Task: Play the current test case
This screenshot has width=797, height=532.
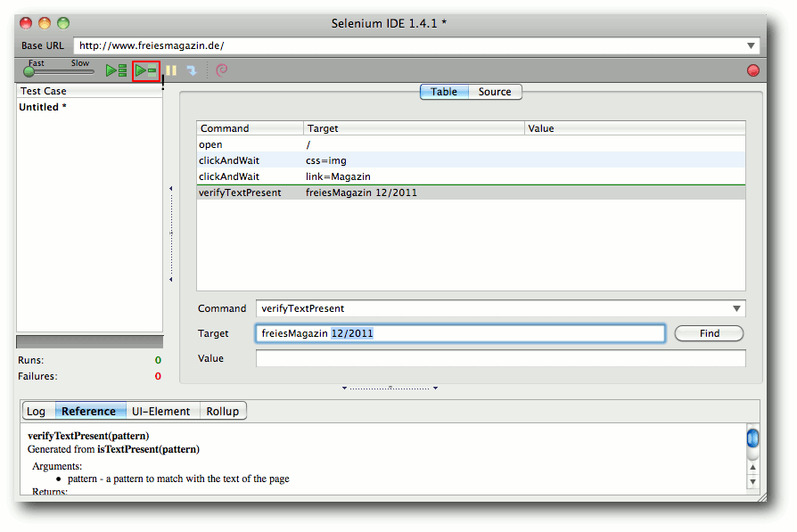Action: 146,70
